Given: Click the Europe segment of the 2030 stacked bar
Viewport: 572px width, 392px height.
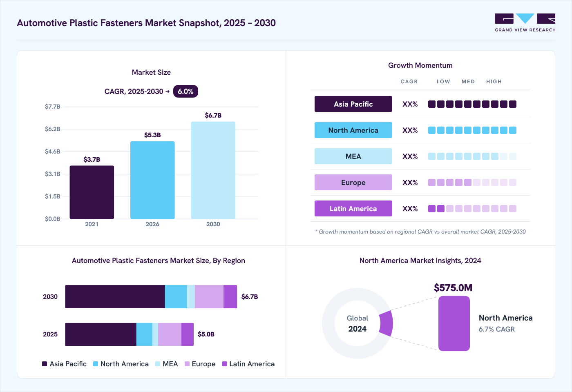Looking at the screenshot, I should click(209, 297).
